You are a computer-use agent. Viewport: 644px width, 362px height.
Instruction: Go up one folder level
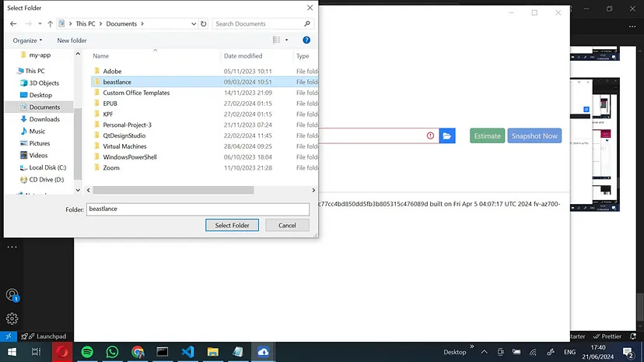pyautogui.click(x=51, y=24)
